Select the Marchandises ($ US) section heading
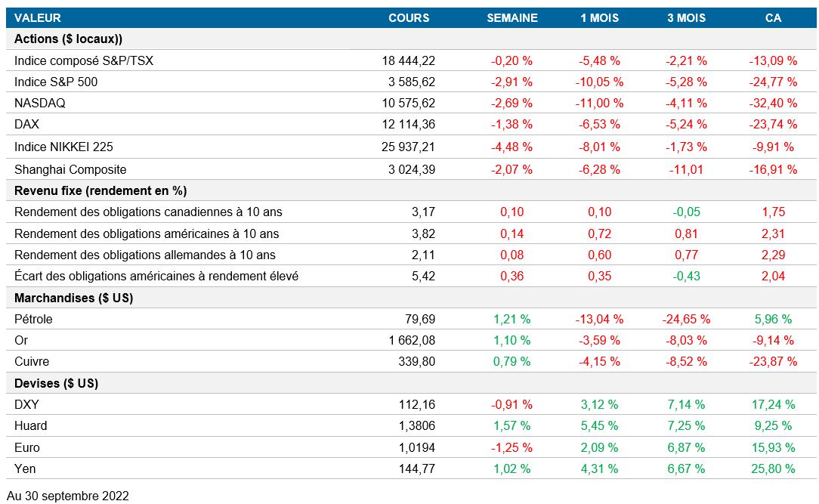 pos(74,298)
